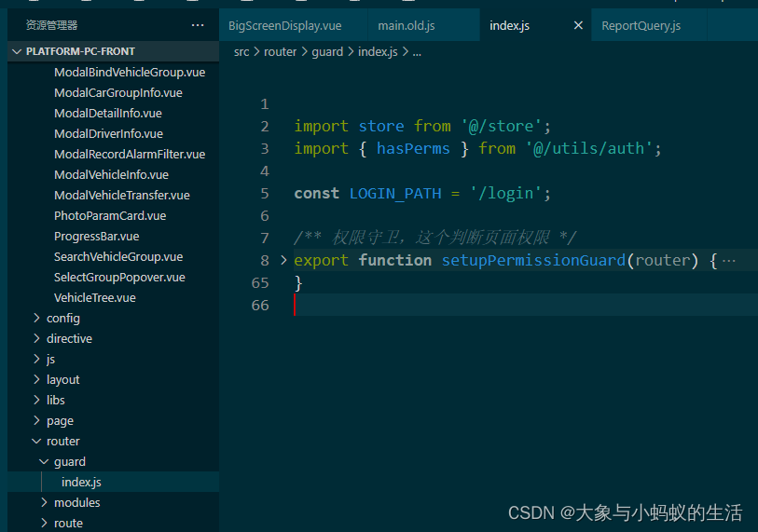Open ModalRecordAlarmFilter.vue file
Screen dimensions: 758x532
point(130,154)
